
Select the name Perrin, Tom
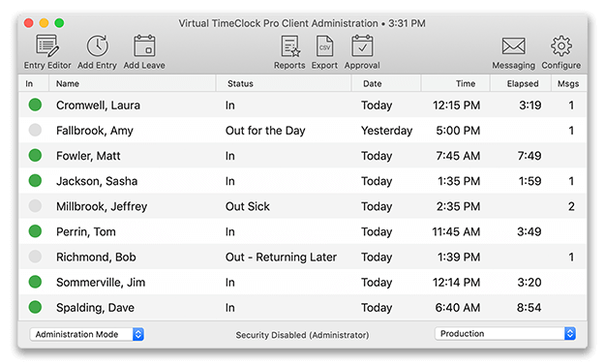pos(86,232)
